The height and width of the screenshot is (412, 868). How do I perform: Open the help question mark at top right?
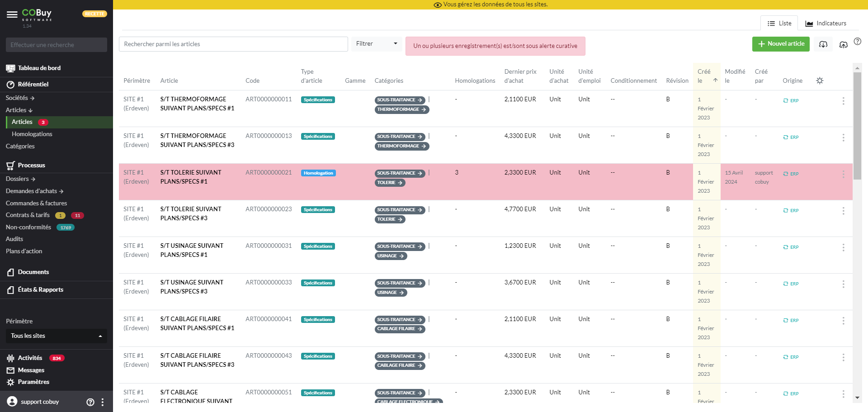(x=857, y=42)
